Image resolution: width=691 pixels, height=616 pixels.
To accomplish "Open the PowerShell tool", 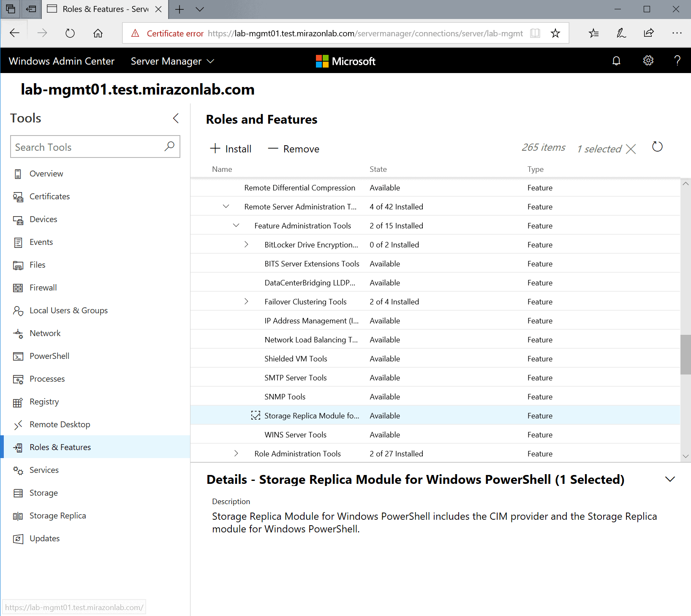I will coord(49,356).
